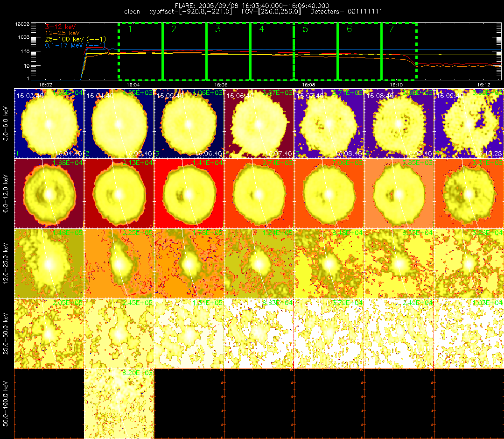The image size is (504, 439).
Task: Click the 16:10 time axis label
Action: point(396,85)
